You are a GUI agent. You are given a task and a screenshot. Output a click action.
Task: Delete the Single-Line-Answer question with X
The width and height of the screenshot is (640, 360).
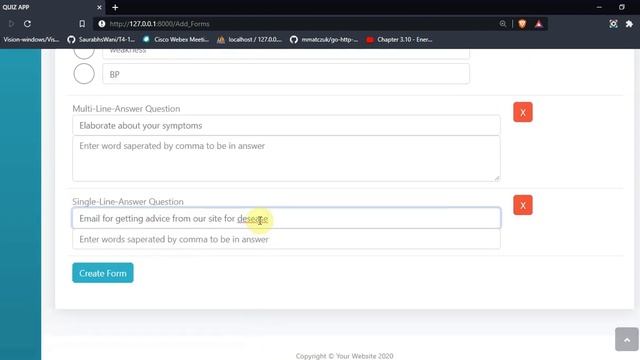pos(523,205)
